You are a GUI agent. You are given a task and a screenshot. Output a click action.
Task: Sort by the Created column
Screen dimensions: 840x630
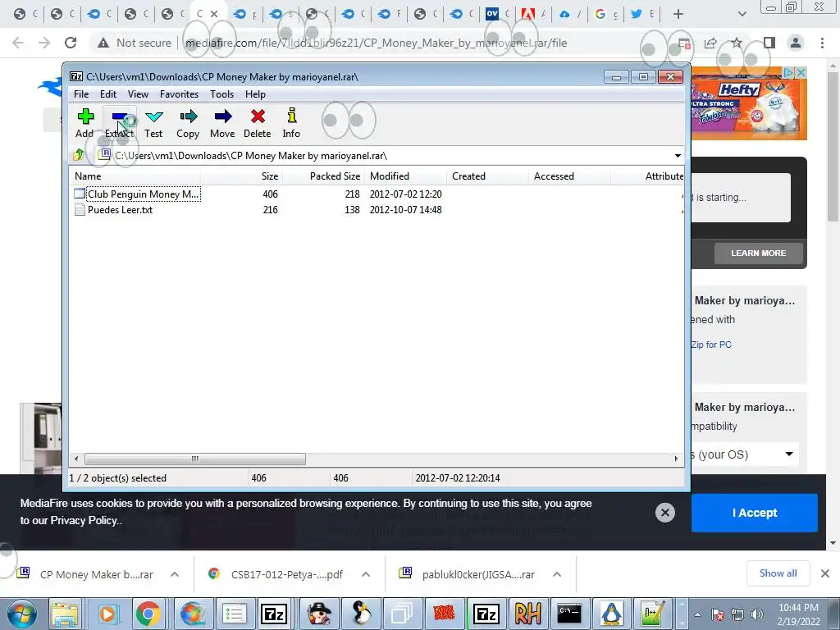point(487,176)
